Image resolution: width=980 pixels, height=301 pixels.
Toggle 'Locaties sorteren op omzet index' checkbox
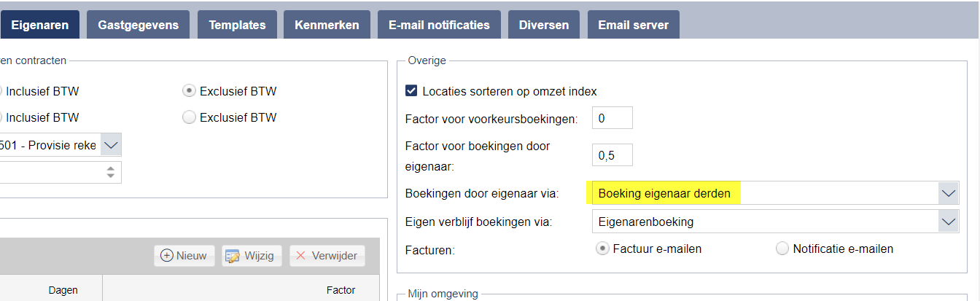pyautogui.click(x=412, y=91)
